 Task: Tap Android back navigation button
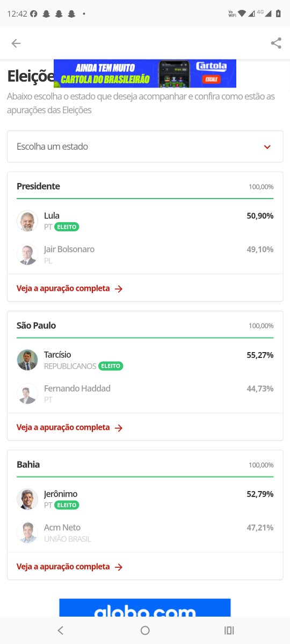[x=60, y=631]
